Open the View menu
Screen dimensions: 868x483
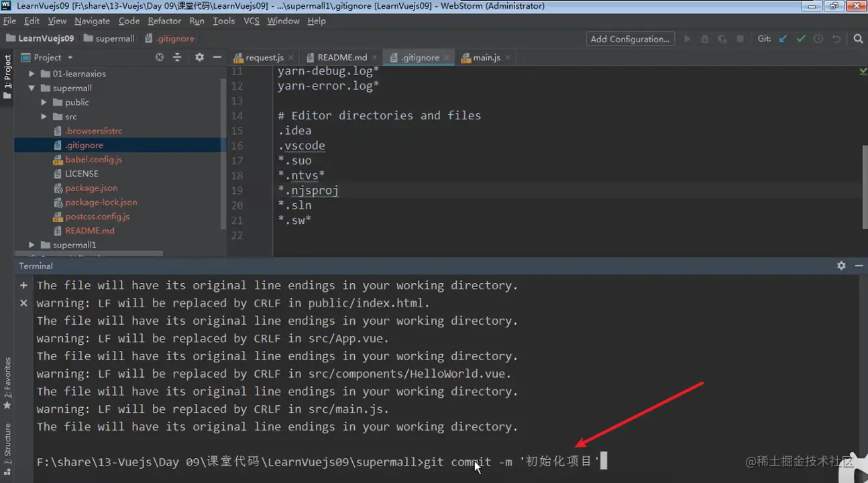coord(57,21)
